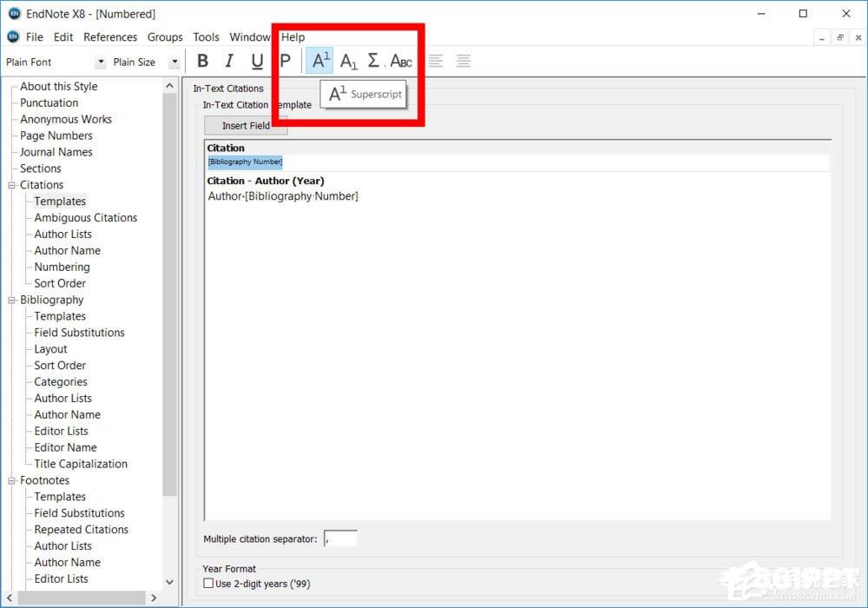Select Repeated Citations under Footnotes
Image resolution: width=868 pixels, height=608 pixels.
82,530
